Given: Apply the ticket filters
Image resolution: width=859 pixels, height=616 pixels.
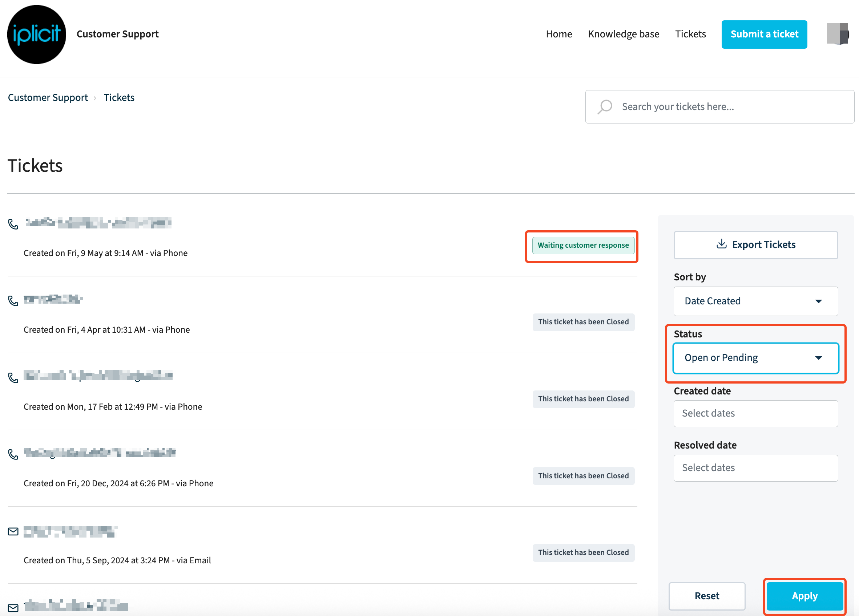Looking at the screenshot, I should pyautogui.click(x=804, y=596).
